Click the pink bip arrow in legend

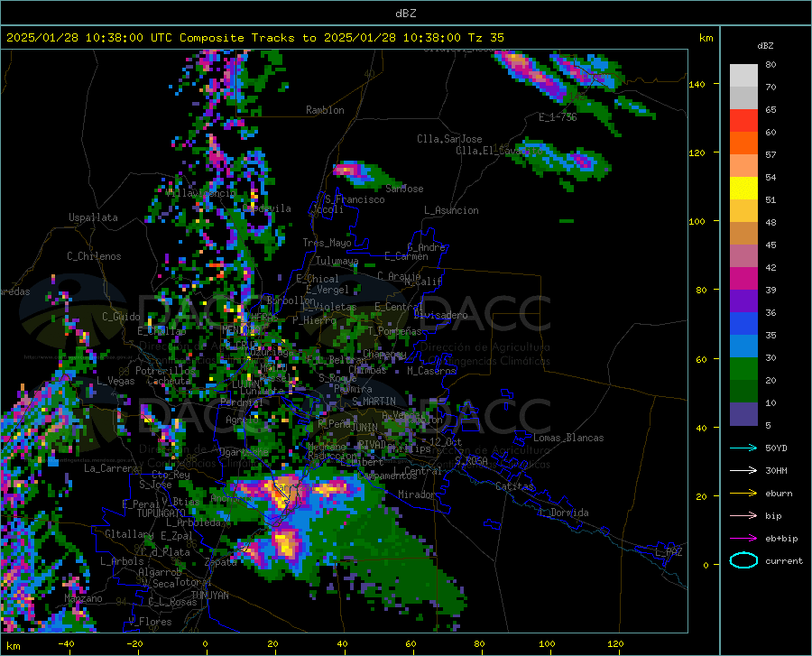(x=743, y=516)
